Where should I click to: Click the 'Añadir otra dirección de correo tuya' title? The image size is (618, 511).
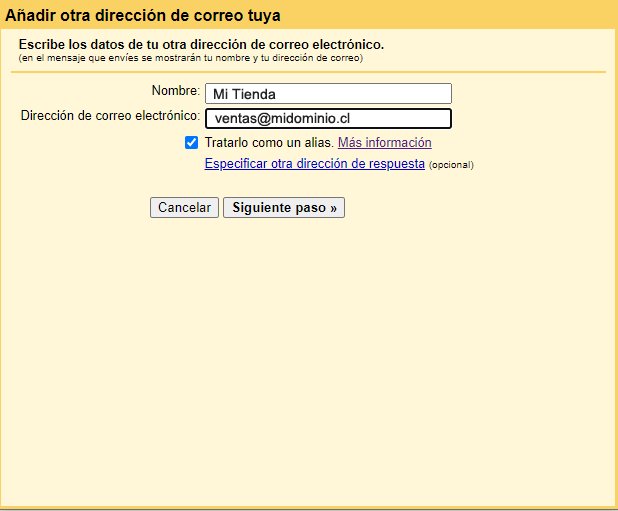tap(143, 17)
